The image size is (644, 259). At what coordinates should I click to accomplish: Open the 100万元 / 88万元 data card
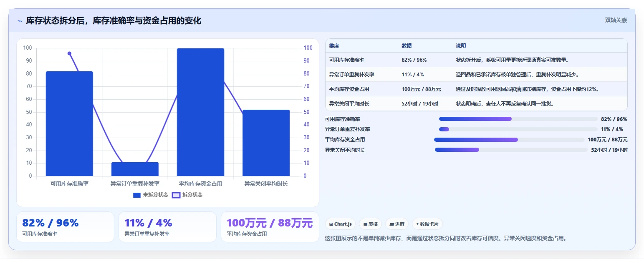pos(270,227)
